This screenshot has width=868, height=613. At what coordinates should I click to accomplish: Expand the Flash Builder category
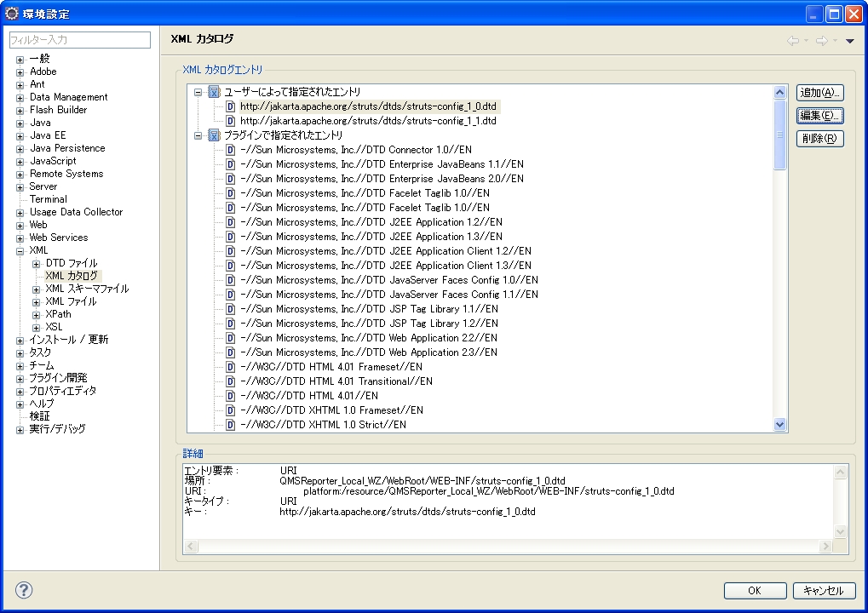[20, 111]
